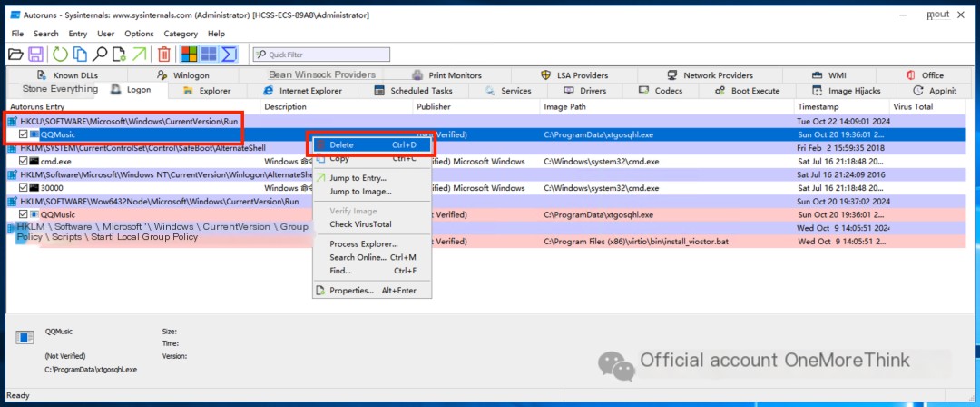Switch to the Internet Explorer tab
This screenshot has height=407, width=980.
point(303,91)
